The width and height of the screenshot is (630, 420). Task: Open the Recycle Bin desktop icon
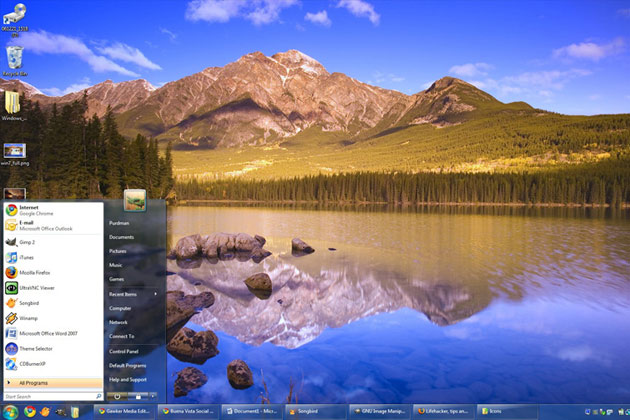(15, 59)
